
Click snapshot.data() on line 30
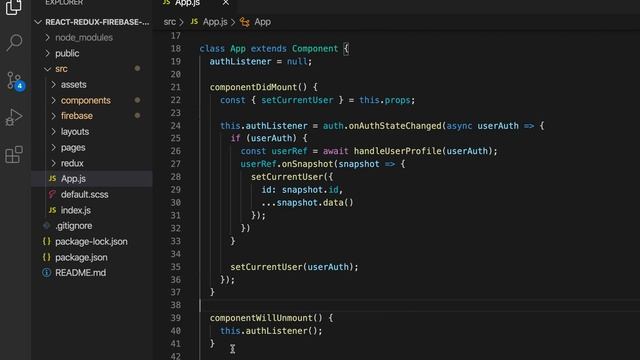[x=315, y=203]
